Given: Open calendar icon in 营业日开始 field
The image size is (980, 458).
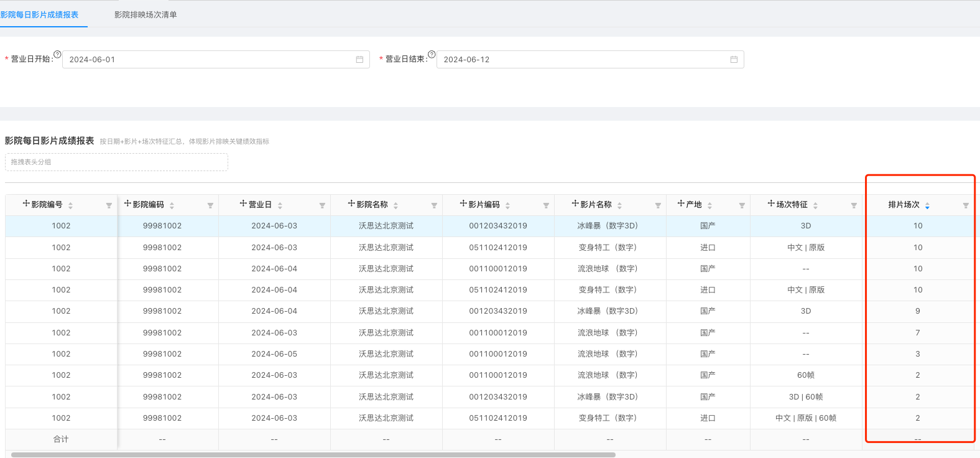Looking at the screenshot, I should pyautogui.click(x=359, y=60).
